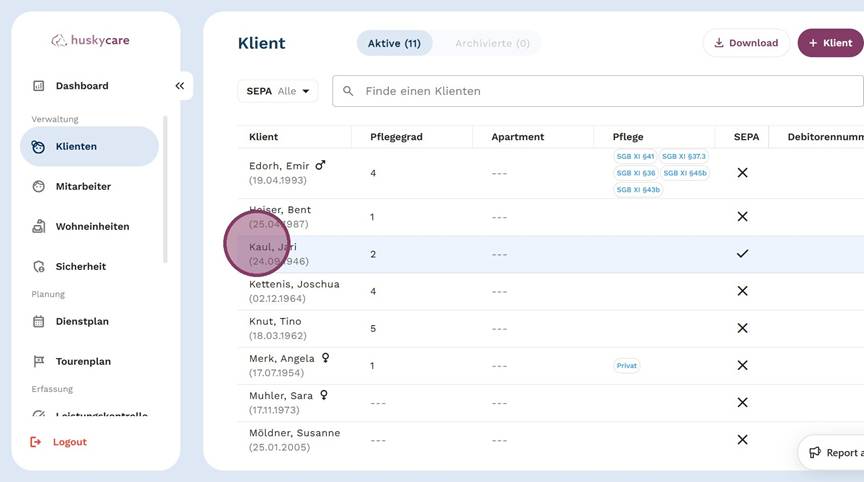Open the SEPA Alle filter dropdown

pos(277,91)
